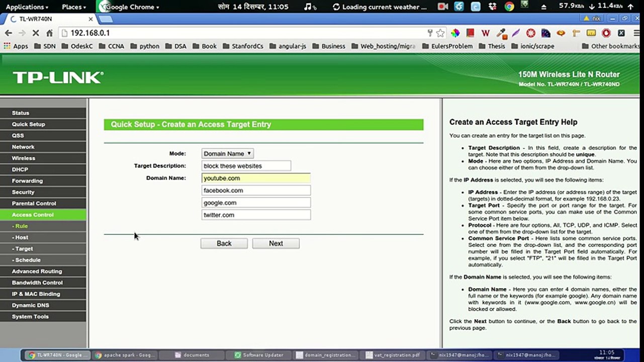Open Wireless settings in sidebar
Image resolution: width=644 pixels, height=362 pixels.
click(43, 158)
